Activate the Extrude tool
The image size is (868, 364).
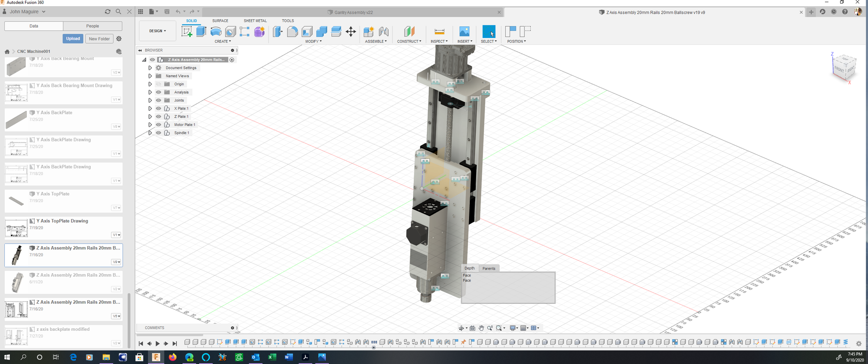click(201, 32)
